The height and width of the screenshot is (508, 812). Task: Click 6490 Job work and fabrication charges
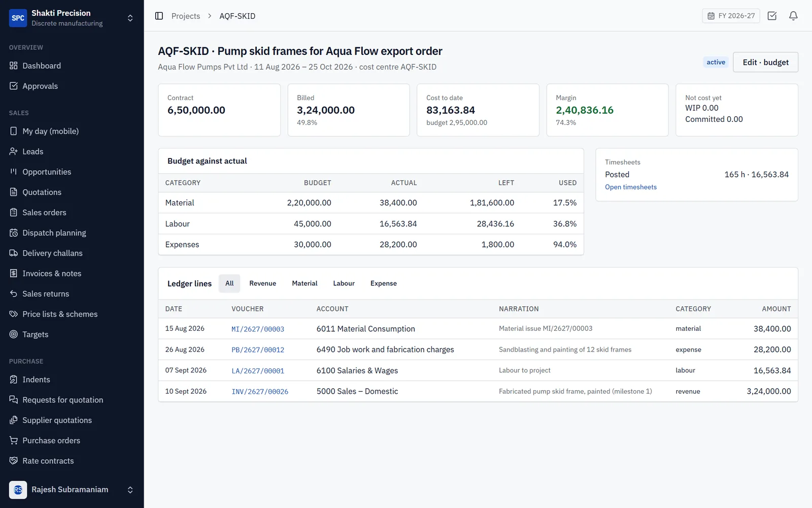coord(385,350)
